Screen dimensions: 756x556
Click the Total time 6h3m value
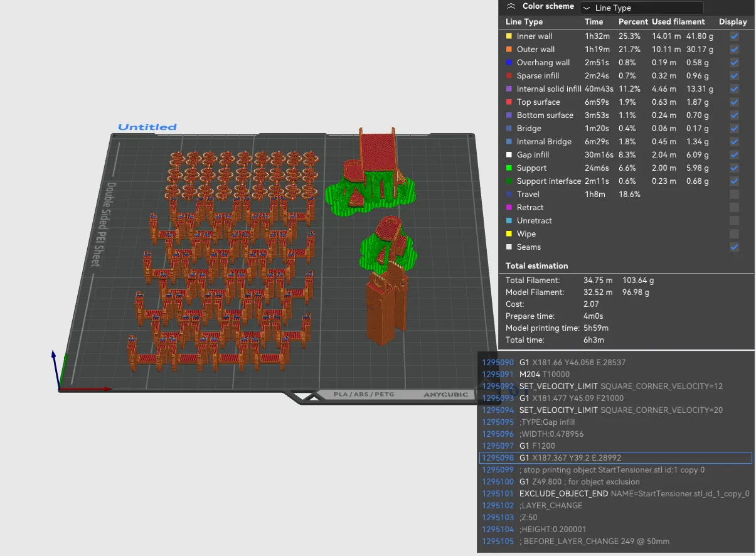point(594,340)
